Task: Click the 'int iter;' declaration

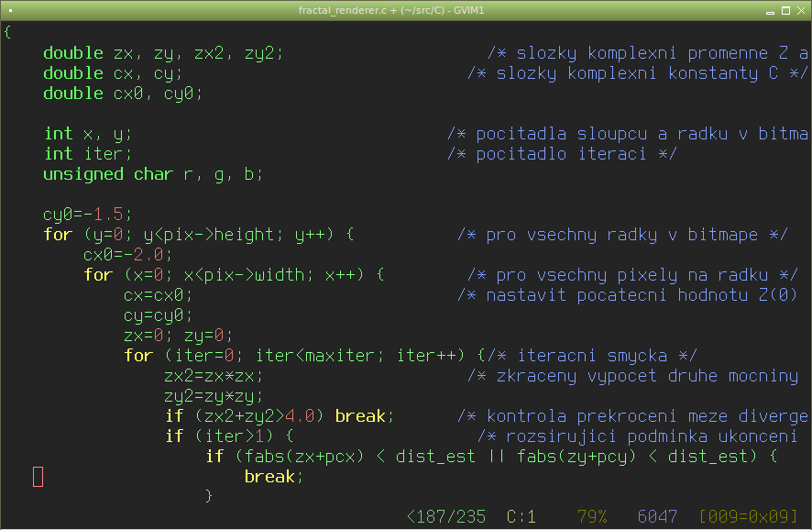Action: click(88, 154)
